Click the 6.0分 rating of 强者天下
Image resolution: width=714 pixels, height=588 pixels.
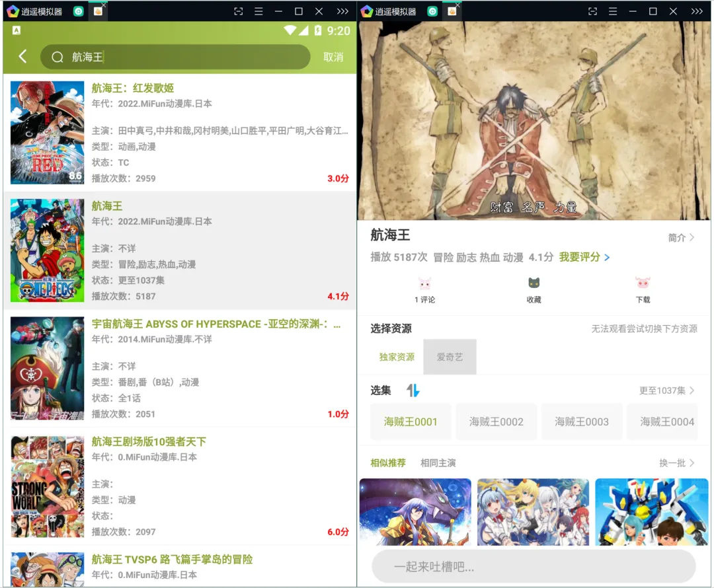[338, 532]
